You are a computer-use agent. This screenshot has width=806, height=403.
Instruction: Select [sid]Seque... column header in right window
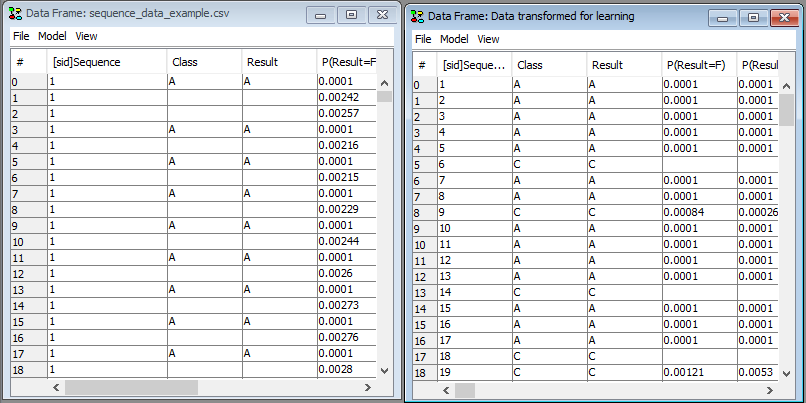(474, 65)
